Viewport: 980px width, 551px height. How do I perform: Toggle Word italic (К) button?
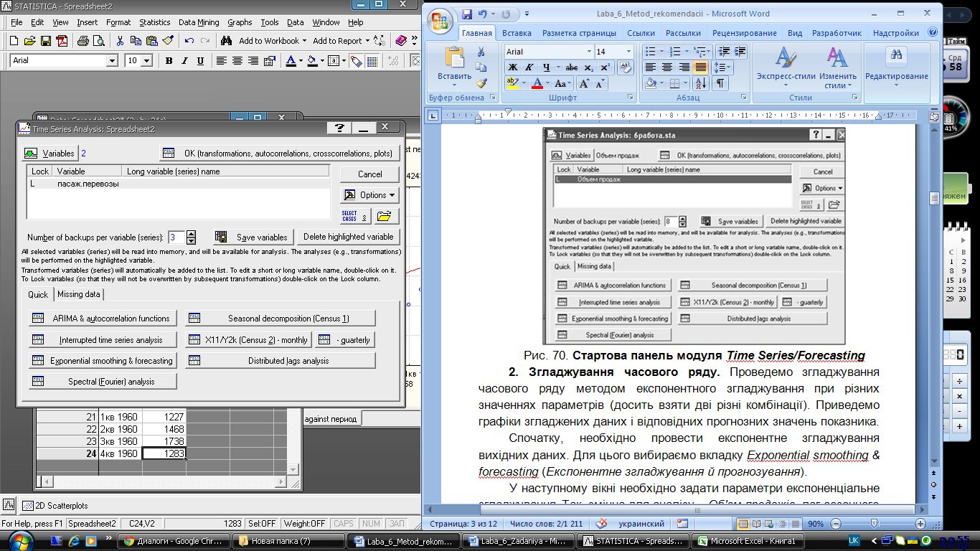(x=530, y=67)
